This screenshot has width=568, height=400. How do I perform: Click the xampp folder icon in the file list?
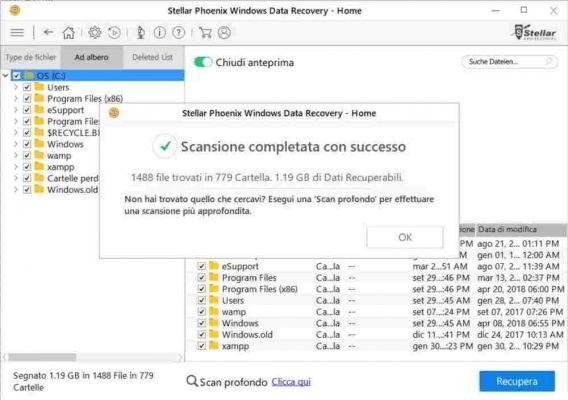214,346
